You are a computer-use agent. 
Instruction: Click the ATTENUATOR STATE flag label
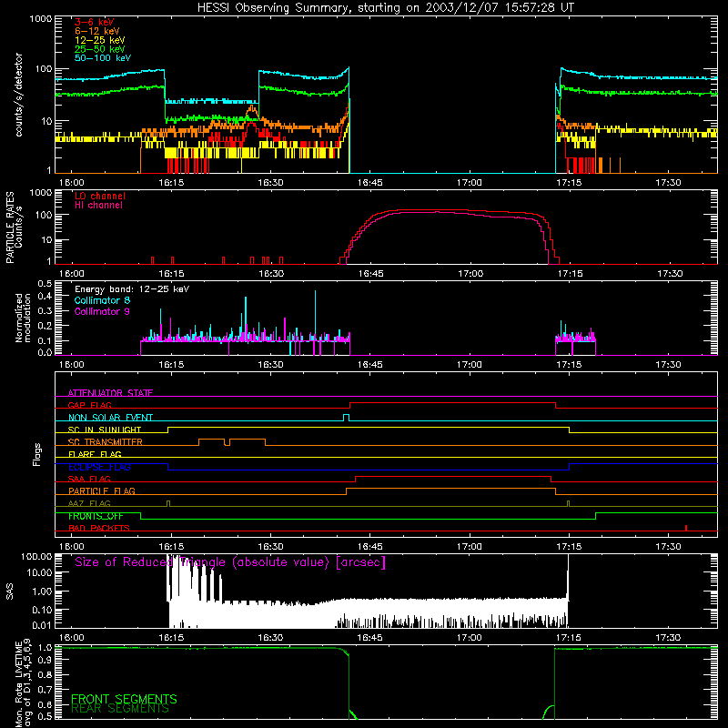(110, 393)
